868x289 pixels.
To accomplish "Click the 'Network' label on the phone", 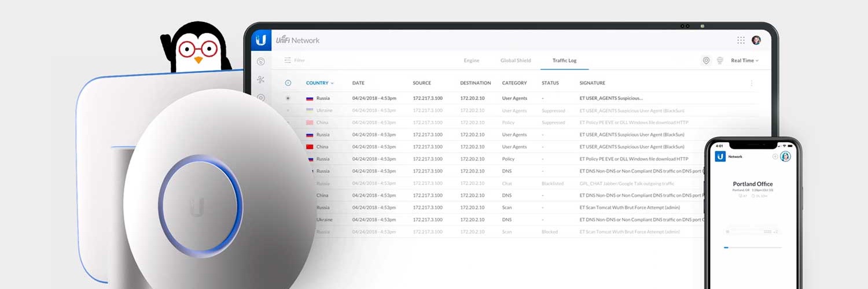I will (735, 157).
